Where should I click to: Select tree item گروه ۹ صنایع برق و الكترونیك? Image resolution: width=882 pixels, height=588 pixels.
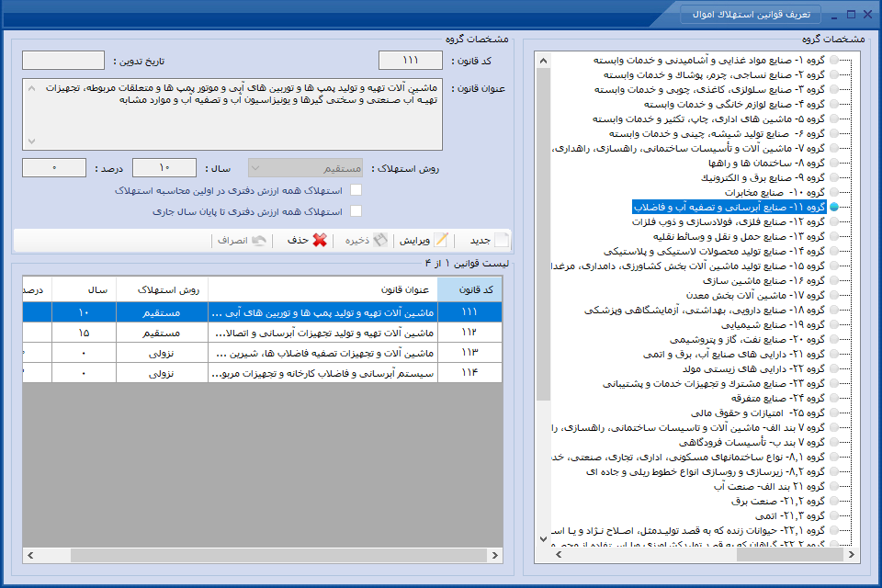pos(763,178)
